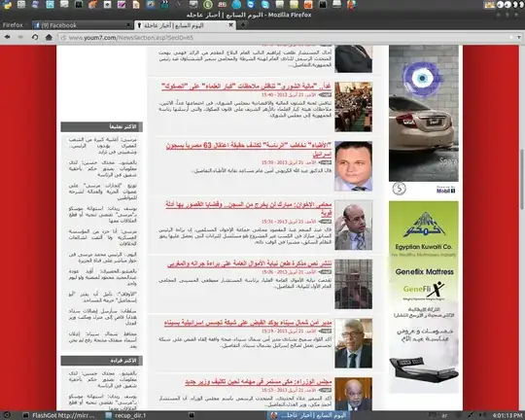Go back using the browser back arrow
This screenshot has height=420, width=525.
tap(8, 37)
